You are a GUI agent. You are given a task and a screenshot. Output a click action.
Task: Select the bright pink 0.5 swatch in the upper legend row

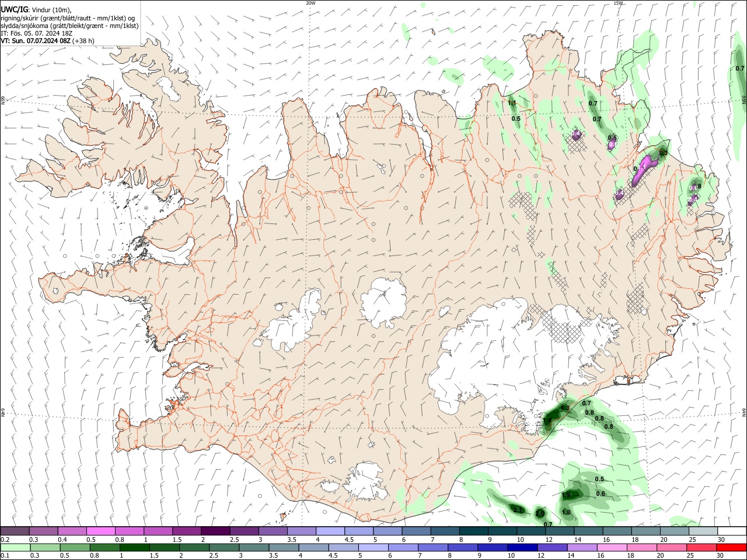pos(101,531)
